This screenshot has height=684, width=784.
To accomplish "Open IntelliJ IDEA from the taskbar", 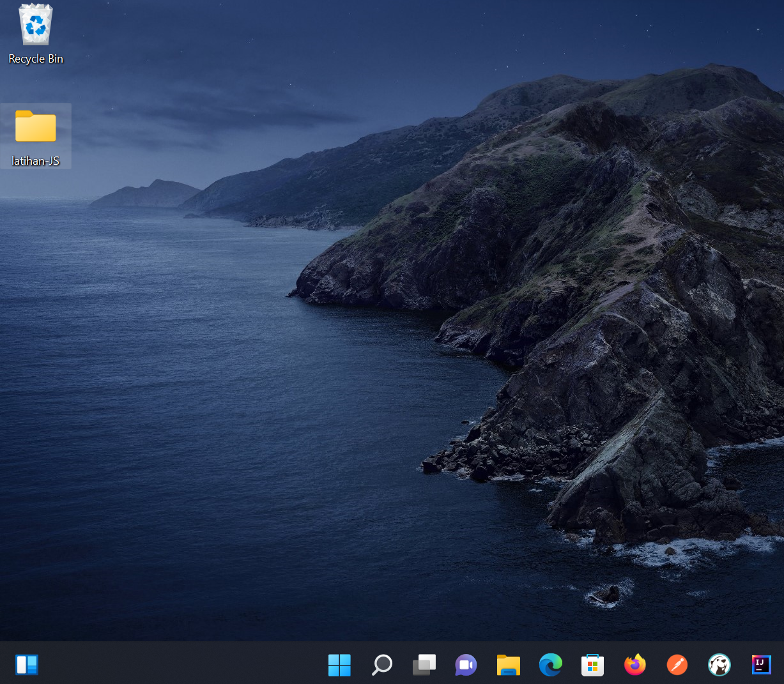I will coord(761,665).
